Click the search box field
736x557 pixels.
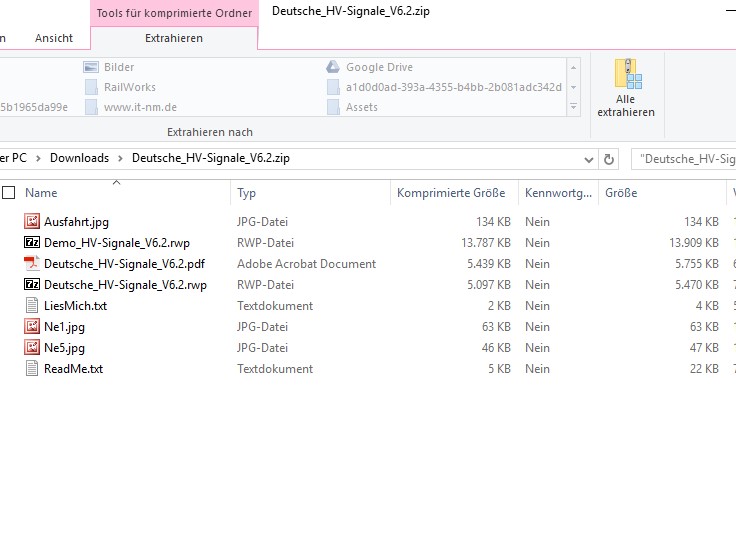pos(683,159)
